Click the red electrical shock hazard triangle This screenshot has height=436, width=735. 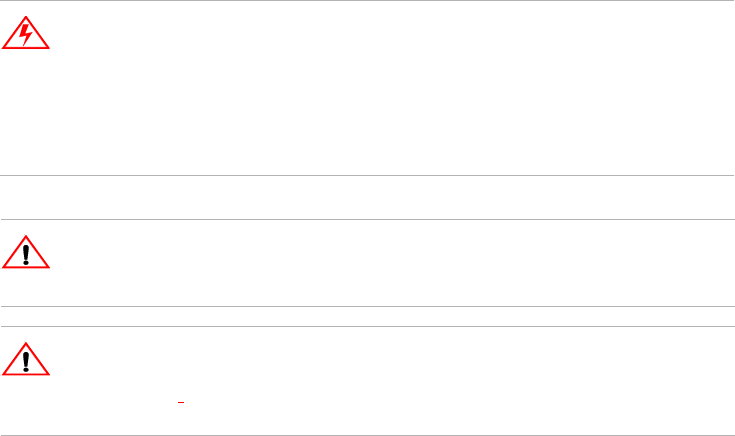click(27, 37)
